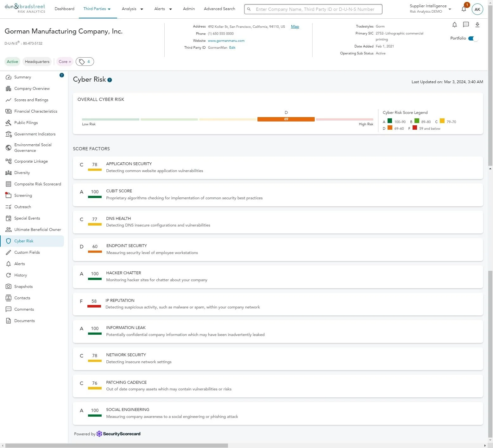Click the company search input field

click(313, 9)
